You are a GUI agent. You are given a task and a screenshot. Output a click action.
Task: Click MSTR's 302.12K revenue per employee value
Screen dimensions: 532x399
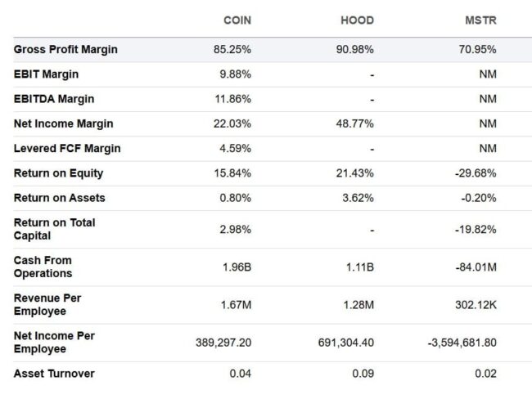(x=476, y=305)
